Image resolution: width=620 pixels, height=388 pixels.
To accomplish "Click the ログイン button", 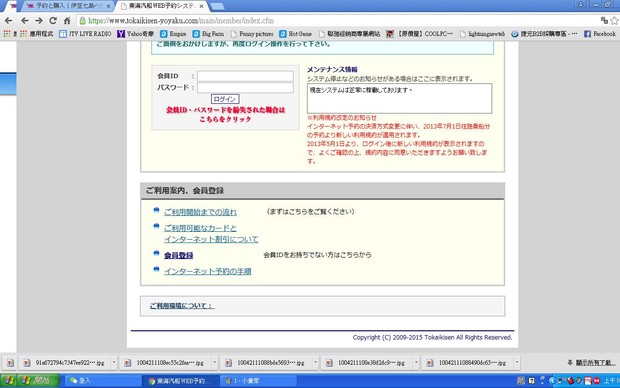I will coord(225,99).
